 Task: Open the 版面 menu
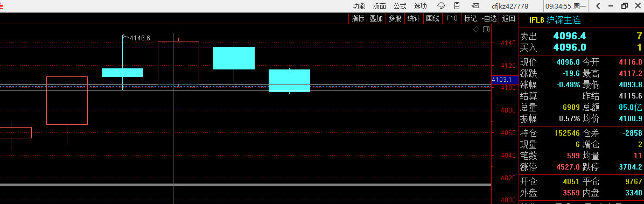tap(379, 6)
